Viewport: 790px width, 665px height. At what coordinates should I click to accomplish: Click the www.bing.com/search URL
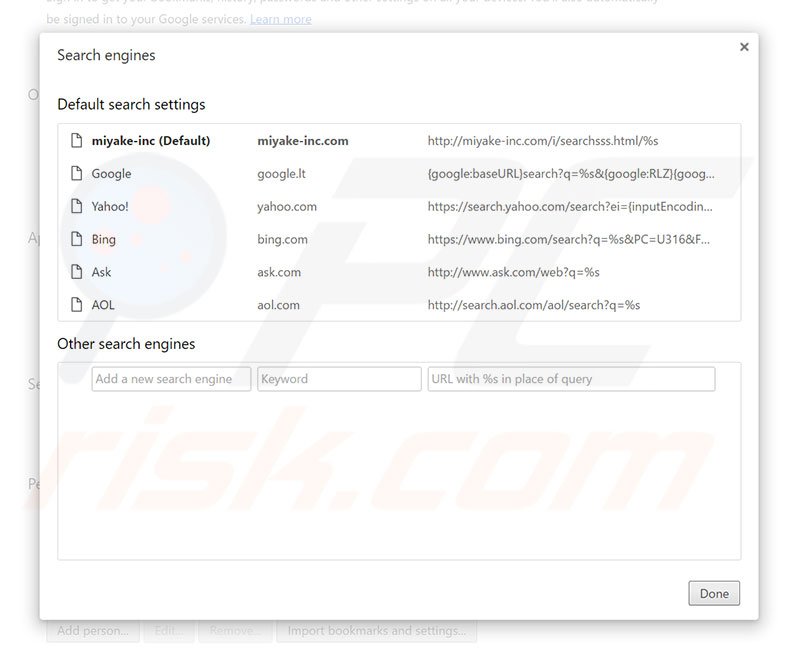point(569,239)
